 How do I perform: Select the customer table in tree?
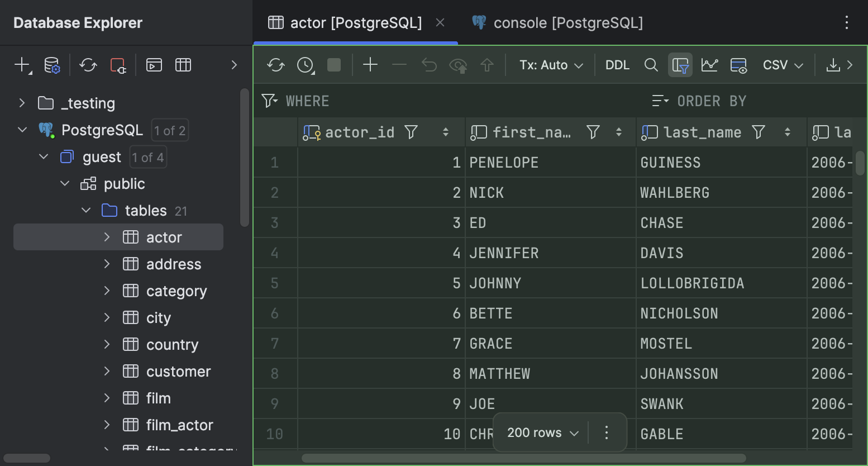click(179, 371)
